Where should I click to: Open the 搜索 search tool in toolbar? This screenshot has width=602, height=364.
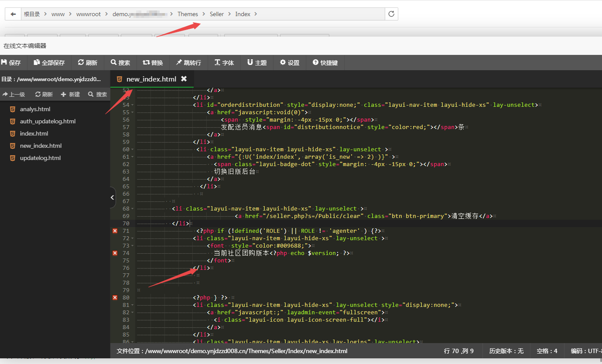click(x=120, y=63)
